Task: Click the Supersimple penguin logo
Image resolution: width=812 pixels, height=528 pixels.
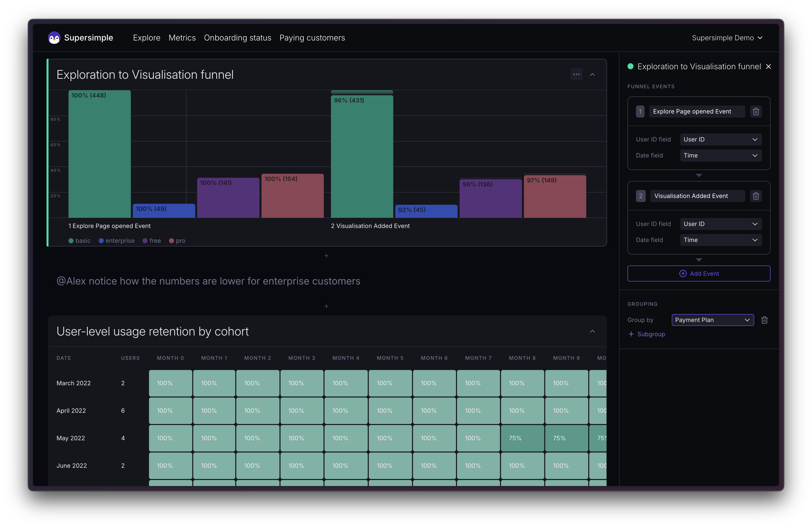Action: point(54,37)
